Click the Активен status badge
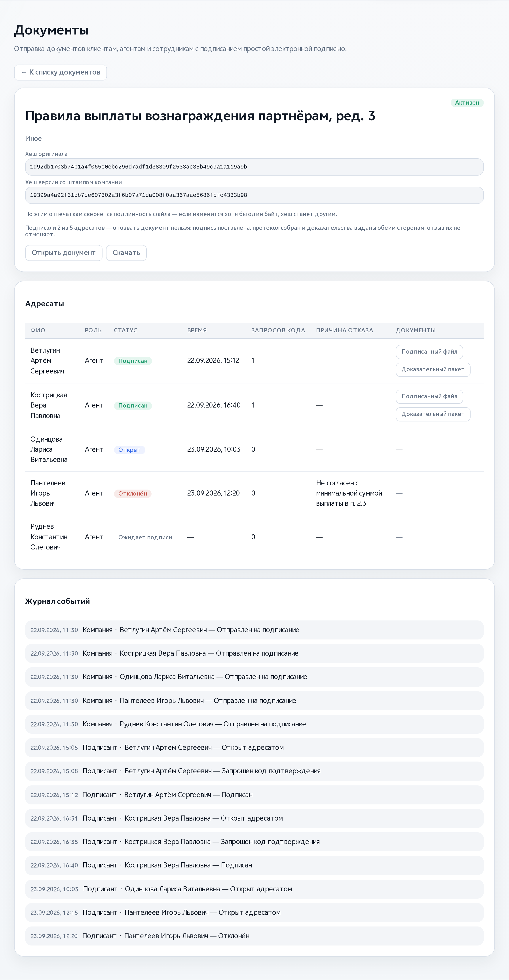This screenshot has height=980, width=509. (467, 103)
